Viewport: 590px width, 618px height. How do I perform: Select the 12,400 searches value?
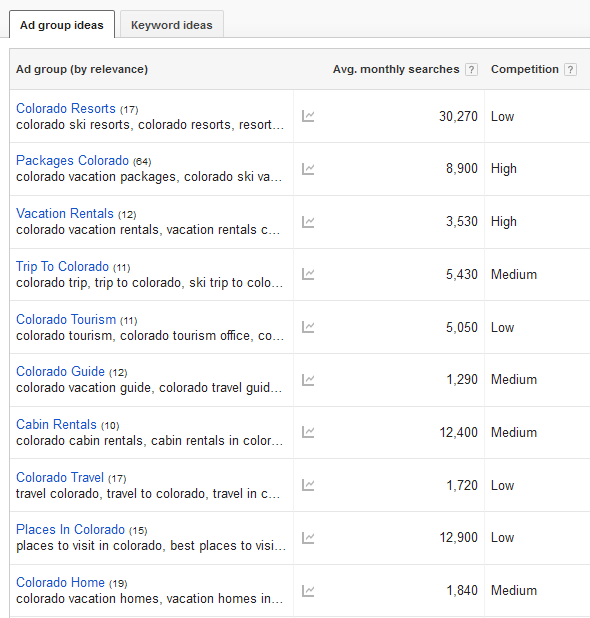point(458,432)
